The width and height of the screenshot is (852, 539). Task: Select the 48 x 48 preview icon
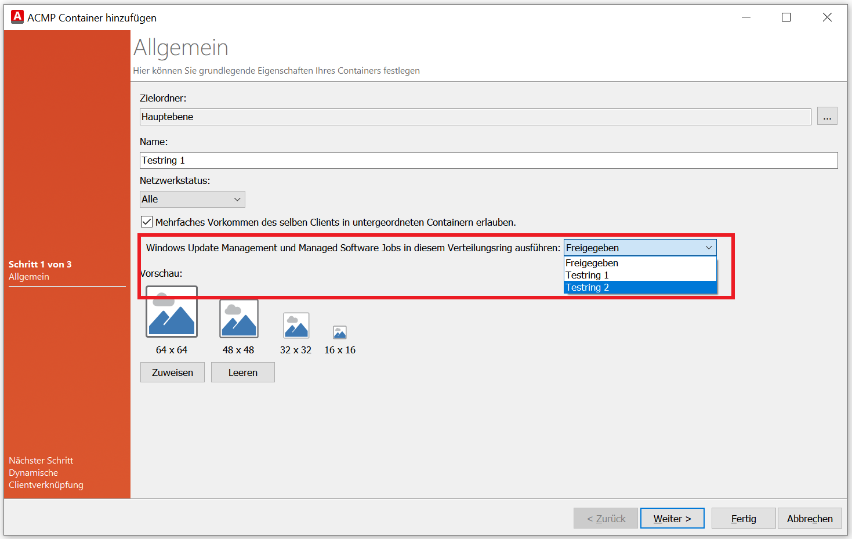tap(239, 318)
